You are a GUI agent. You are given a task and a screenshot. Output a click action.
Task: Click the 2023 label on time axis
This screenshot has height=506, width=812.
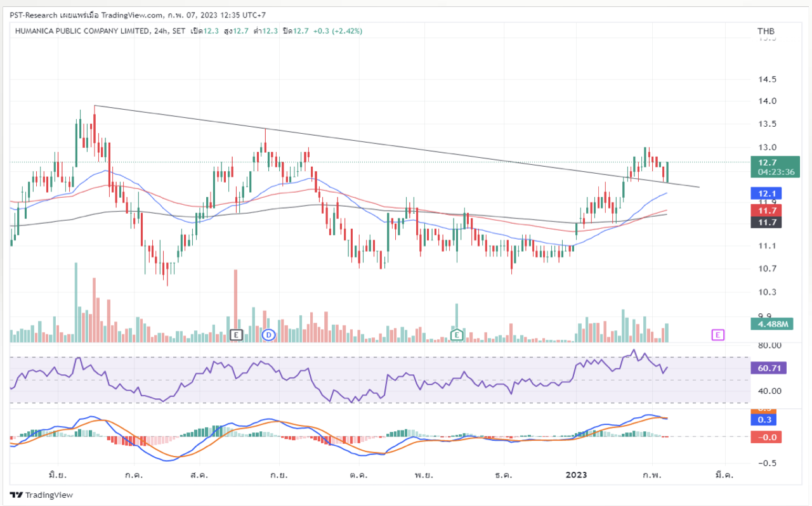[577, 474]
